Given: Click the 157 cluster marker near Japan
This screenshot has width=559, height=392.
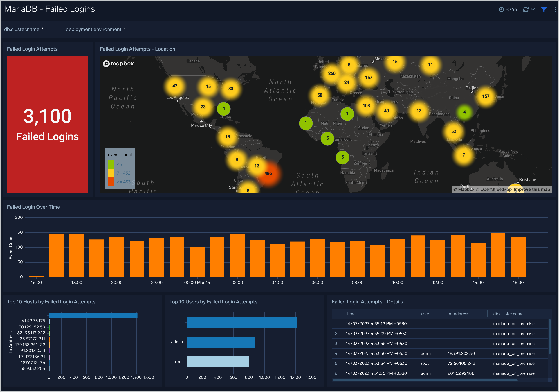Looking at the screenshot, I should pyautogui.click(x=486, y=96).
